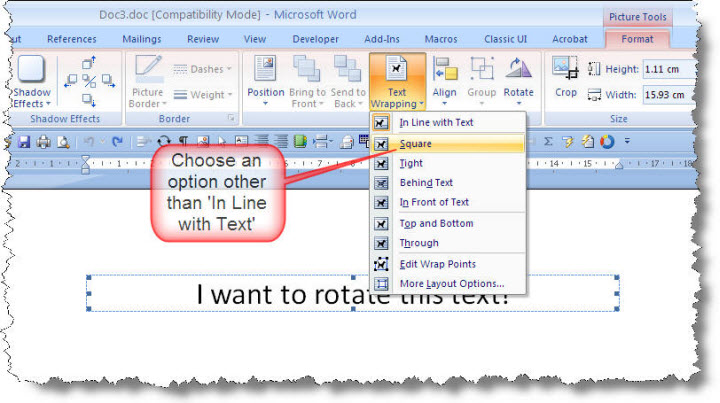Click Bring to Front button
The image size is (720, 403).
(307, 82)
